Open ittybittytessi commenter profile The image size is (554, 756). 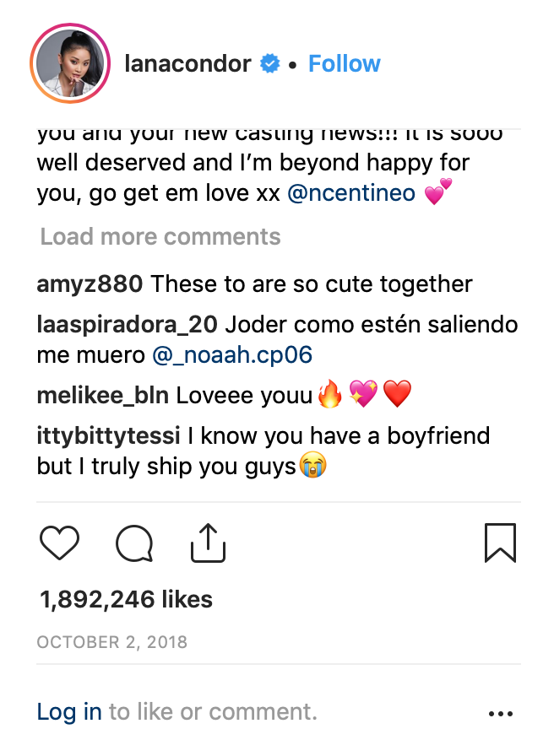point(108,436)
